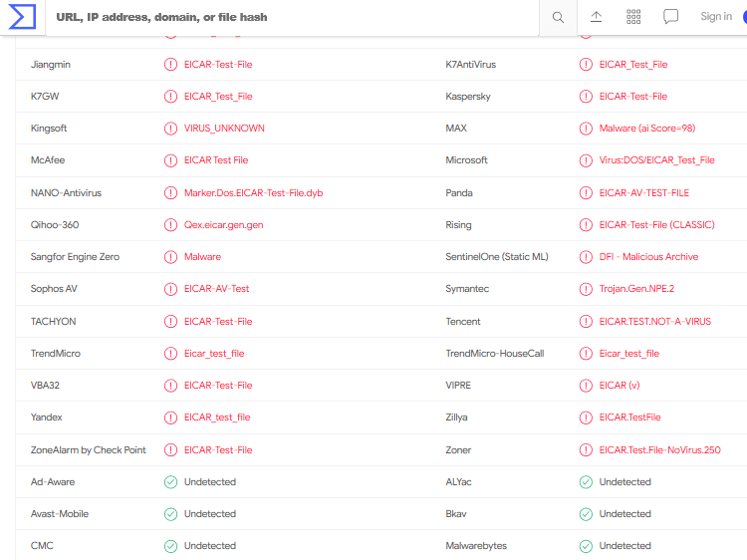Select EICAR.TestFile Zillya result

629,418
